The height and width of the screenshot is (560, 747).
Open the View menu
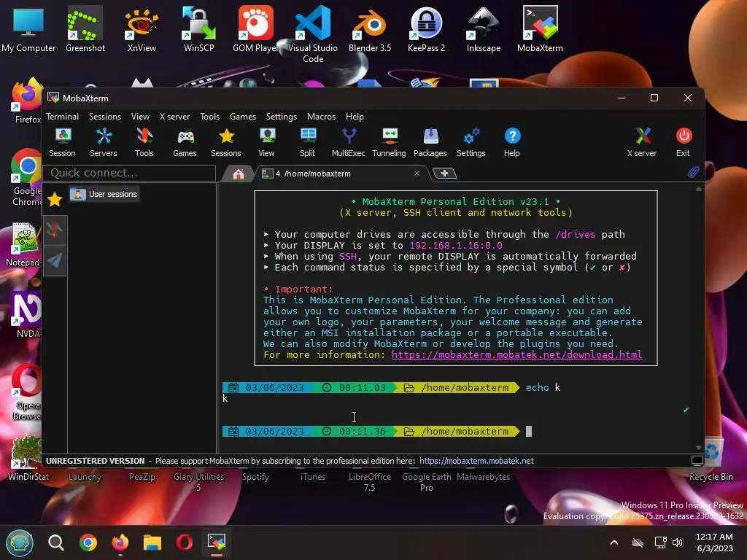(140, 117)
